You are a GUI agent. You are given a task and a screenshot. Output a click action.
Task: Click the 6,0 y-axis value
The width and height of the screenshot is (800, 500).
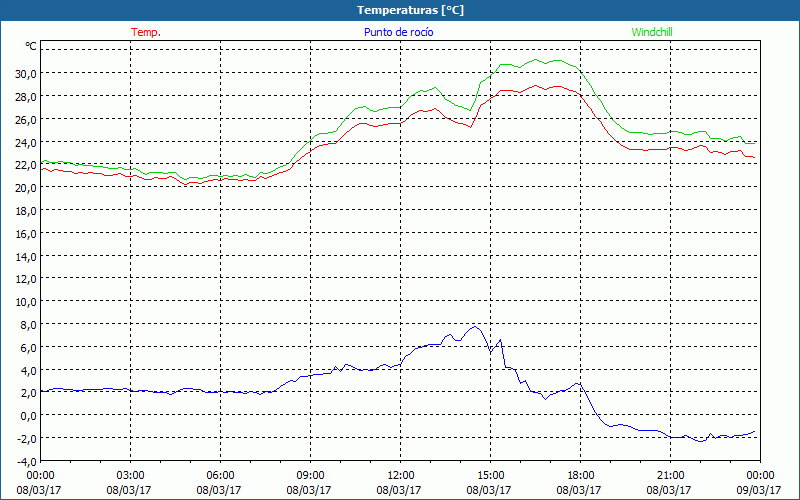(x=28, y=347)
